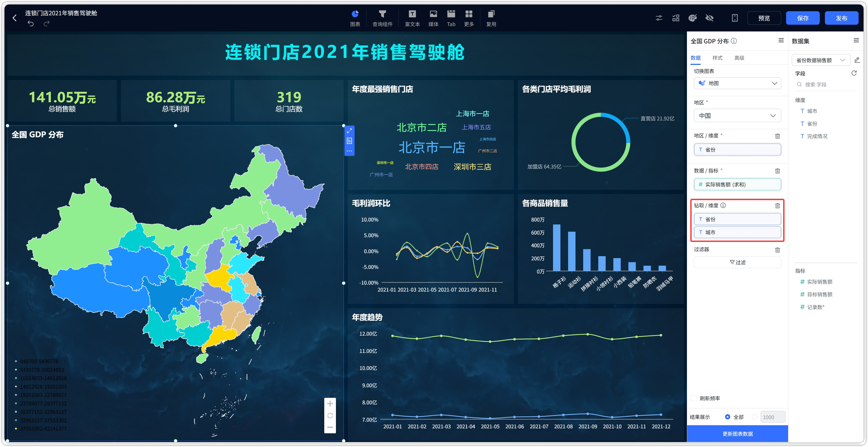The image size is (868, 447).
Task: Click the 复用 reuse tool
Action: (491, 18)
